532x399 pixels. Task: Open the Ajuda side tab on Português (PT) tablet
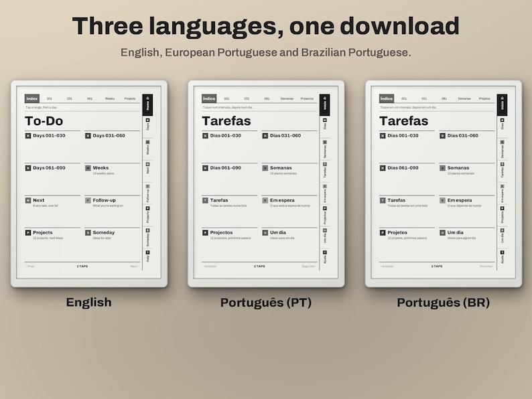(x=325, y=259)
